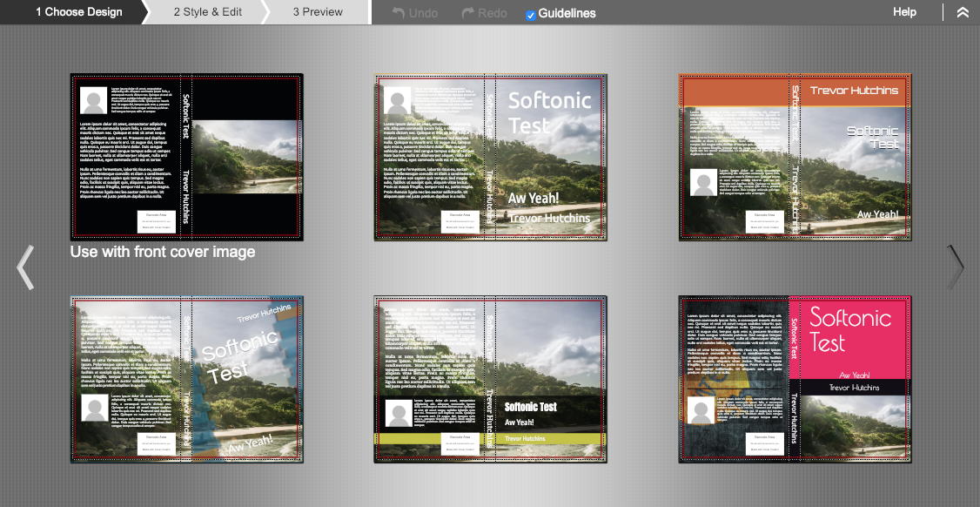Screen dimensions: 980x507
Task: Click the author avatar placeholder in the black design
Action: (93, 101)
